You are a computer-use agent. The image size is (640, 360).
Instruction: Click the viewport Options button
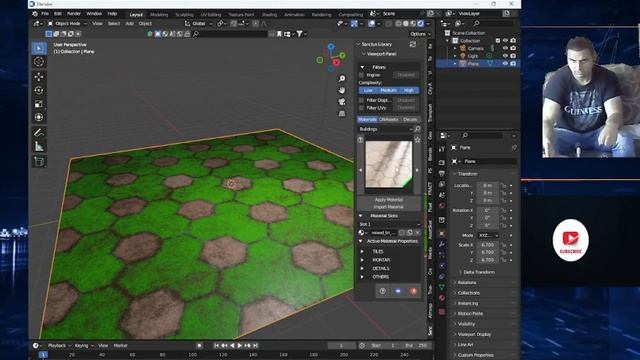(x=420, y=34)
